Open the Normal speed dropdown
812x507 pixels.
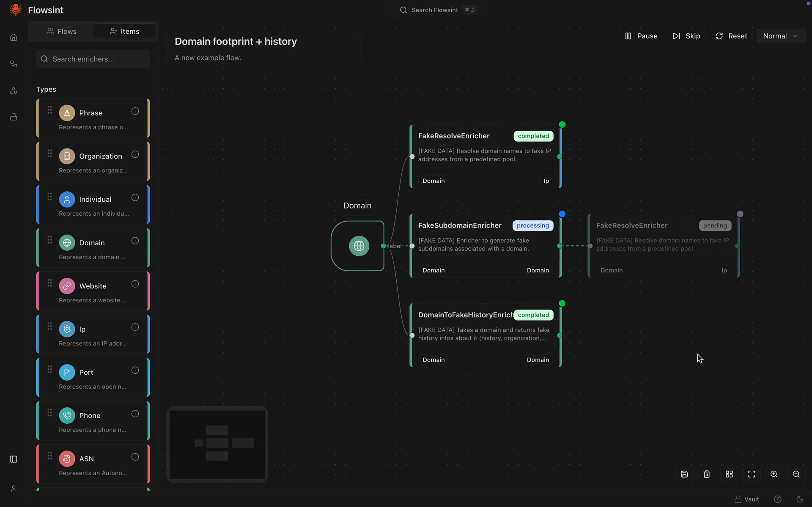tap(781, 36)
